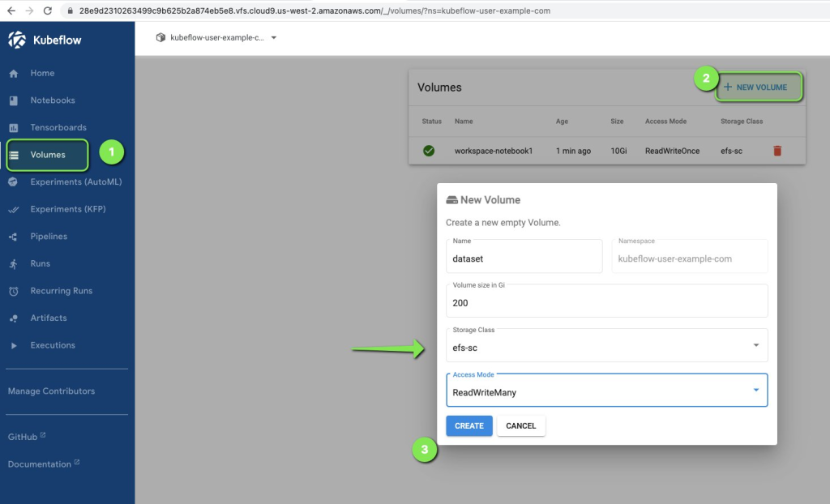Cancel the New Volume dialog
The height and width of the screenshot is (504, 830).
point(520,425)
